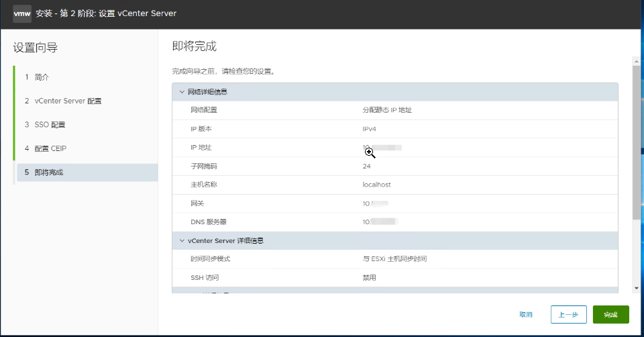
Task: Select the SSH 访问 value 禁用
Action: (369, 278)
